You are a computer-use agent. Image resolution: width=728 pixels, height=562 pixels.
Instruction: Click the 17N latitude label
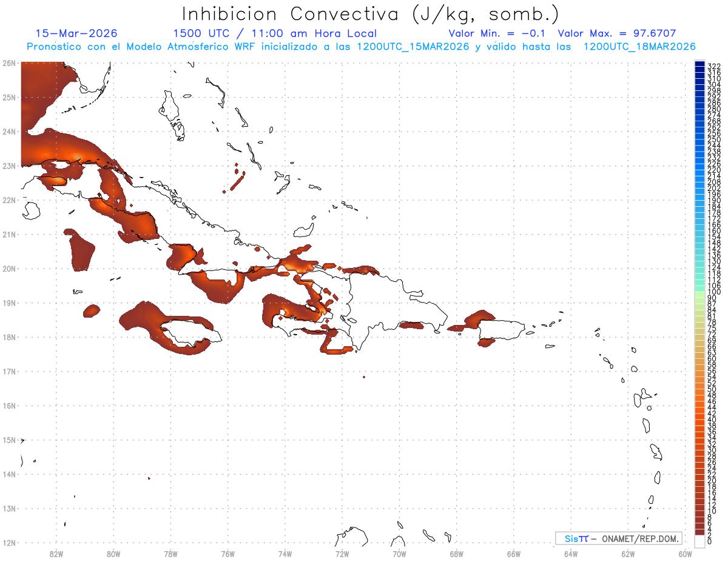(x=9, y=371)
